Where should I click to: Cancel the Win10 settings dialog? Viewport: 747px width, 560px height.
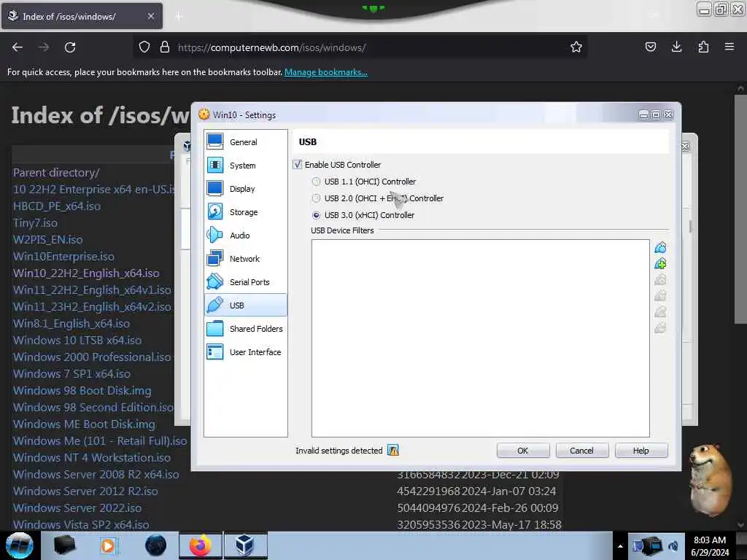(581, 451)
